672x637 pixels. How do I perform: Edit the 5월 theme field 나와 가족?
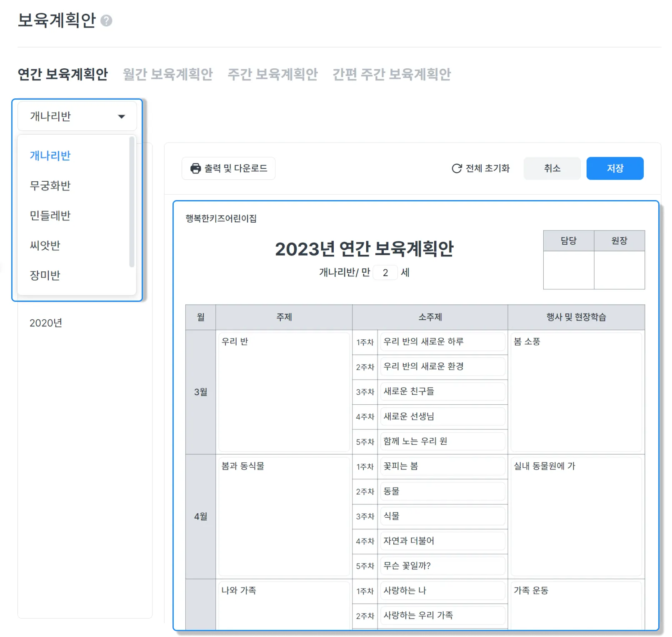(x=284, y=606)
